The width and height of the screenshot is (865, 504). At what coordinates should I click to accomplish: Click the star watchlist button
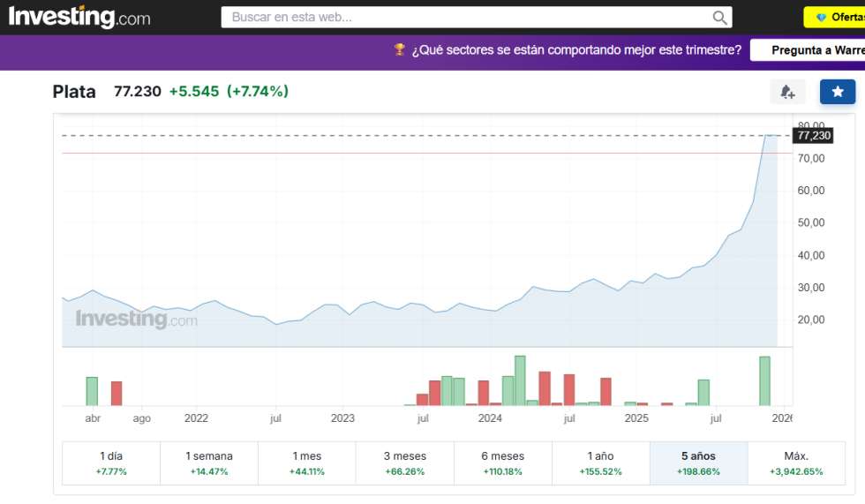point(837,92)
